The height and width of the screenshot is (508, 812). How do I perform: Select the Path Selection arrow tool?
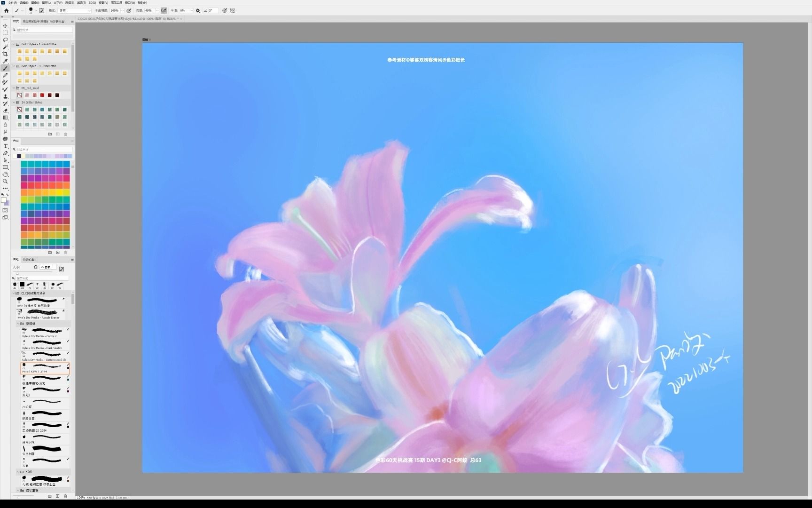[5, 160]
